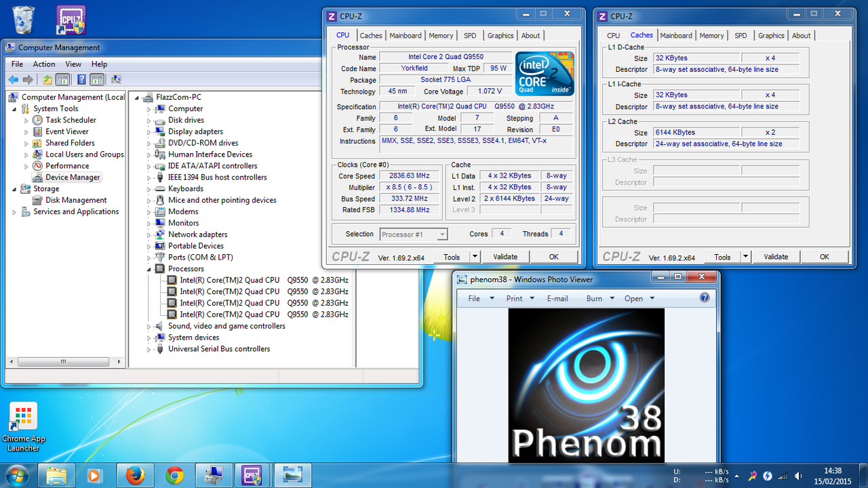This screenshot has width=868, height=488.
Task: Open Windows Explorer from the taskbar
Action: [57, 476]
